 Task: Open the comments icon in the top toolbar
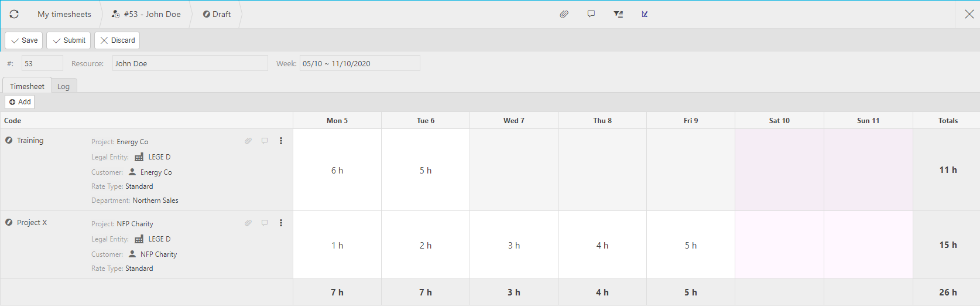coord(591,14)
